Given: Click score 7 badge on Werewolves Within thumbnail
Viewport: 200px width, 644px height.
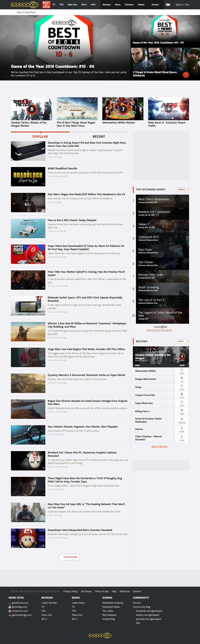Looking at the screenshot, I should click(x=123, y=109).
